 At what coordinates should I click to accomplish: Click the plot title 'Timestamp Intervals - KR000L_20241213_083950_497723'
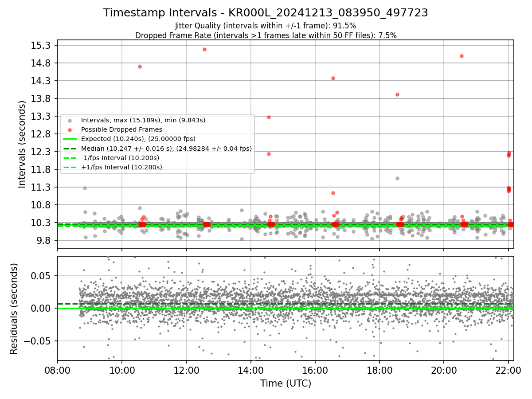pos(266,13)
